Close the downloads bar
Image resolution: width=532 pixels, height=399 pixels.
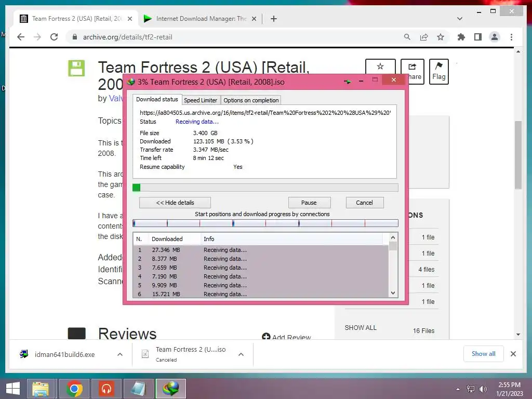(513, 354)
